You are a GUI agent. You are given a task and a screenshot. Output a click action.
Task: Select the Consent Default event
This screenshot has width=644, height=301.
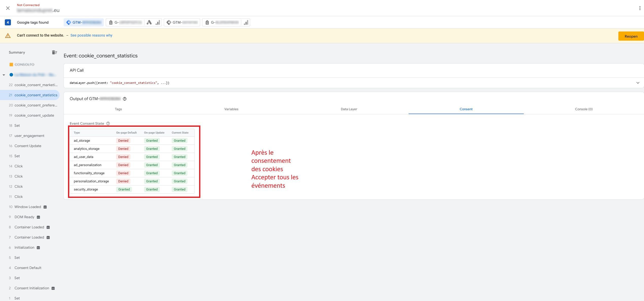tap(28, 268)
